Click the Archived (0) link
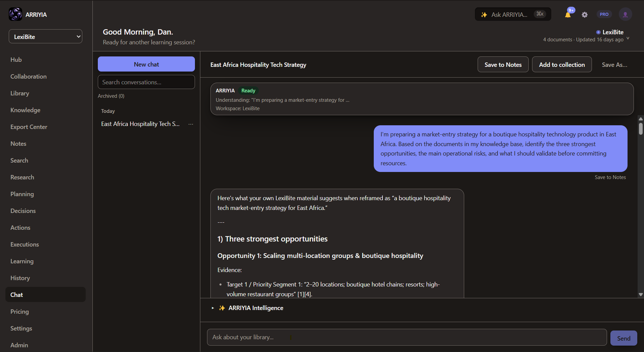This screenshot has height=352, width=644. [111, 96]
